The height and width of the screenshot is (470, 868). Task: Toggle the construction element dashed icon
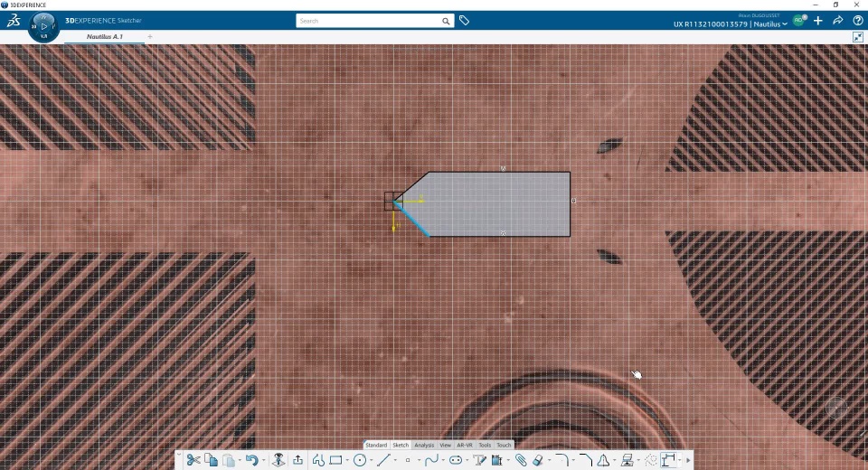(651, 460)
